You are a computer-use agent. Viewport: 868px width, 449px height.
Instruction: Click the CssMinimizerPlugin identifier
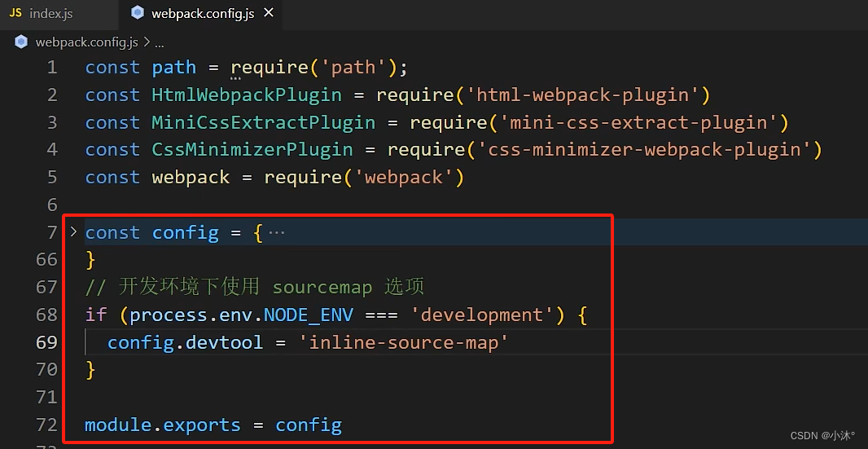(x=252, y=150)
